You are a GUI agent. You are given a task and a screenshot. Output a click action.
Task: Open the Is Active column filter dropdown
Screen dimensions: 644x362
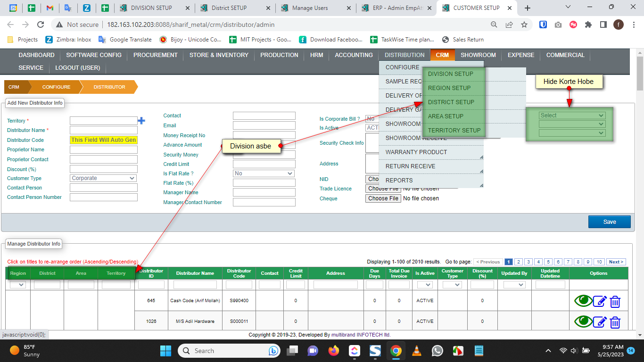coord(424,285)
